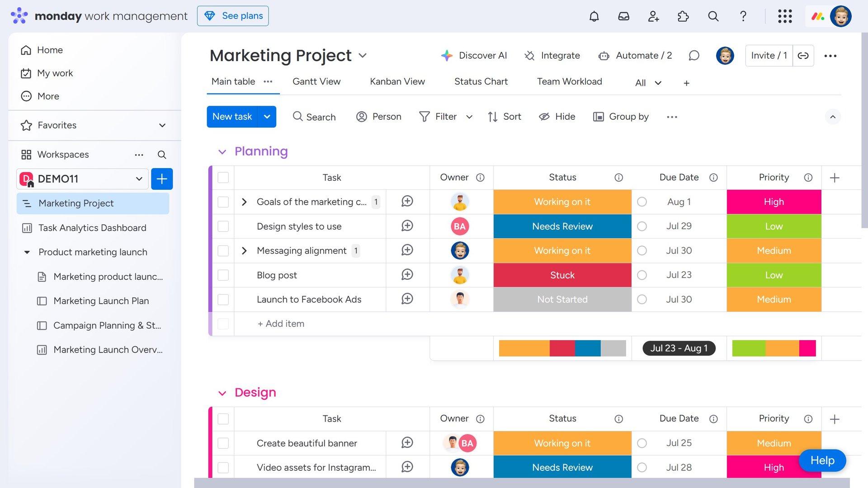Collapse the Planning group
This screenshot has height=488, width=868.
click(x=222, y=152)
